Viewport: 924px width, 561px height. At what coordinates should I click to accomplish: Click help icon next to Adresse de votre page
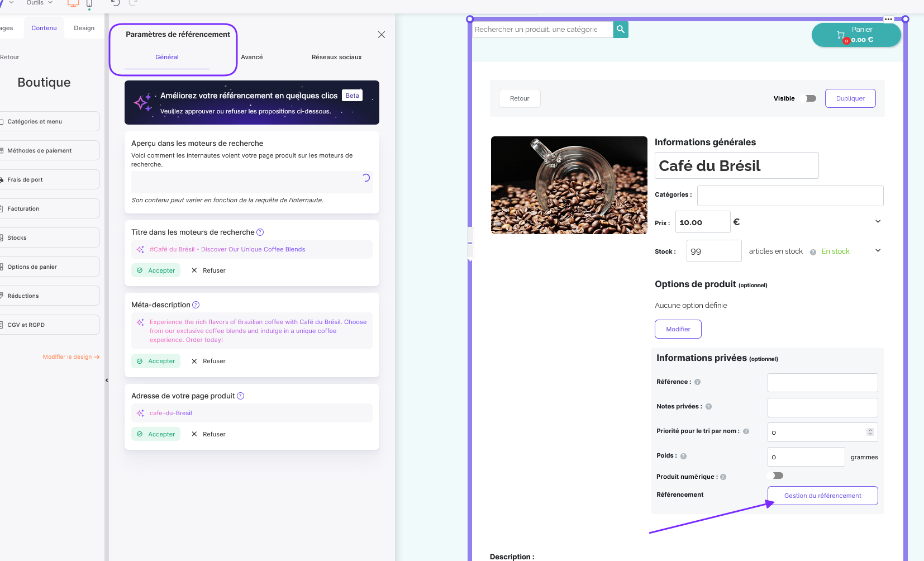tap(241, 396)
